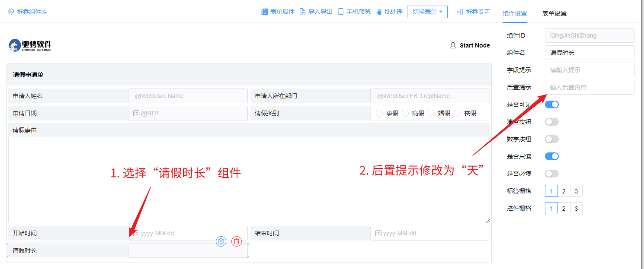
Task: Select the 结束时间 label
Action: point(267,233)
